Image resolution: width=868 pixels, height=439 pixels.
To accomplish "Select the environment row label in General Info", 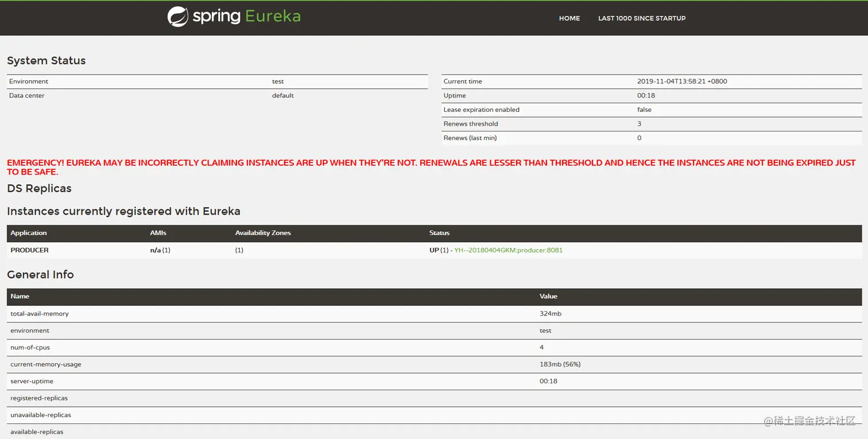I will click(x=30, y=331).
